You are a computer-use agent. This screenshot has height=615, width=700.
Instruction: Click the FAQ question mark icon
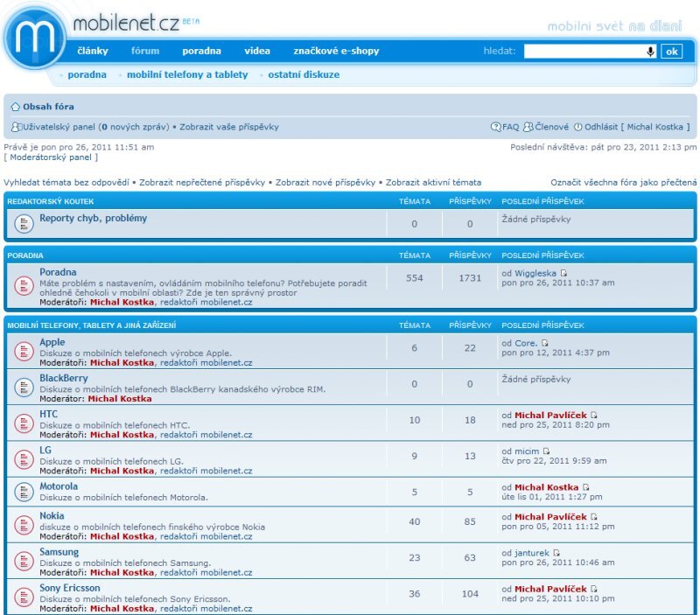pyautogui.click(x=496, y=127)
